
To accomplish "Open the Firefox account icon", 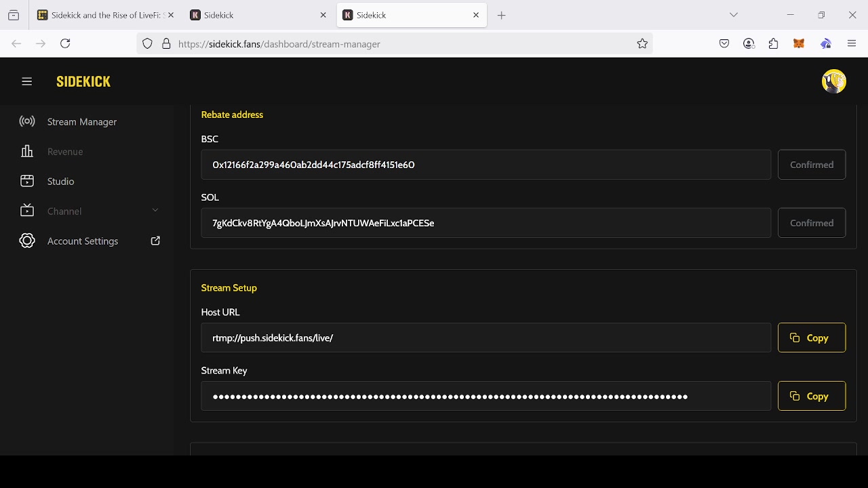I will pos(749,44).
